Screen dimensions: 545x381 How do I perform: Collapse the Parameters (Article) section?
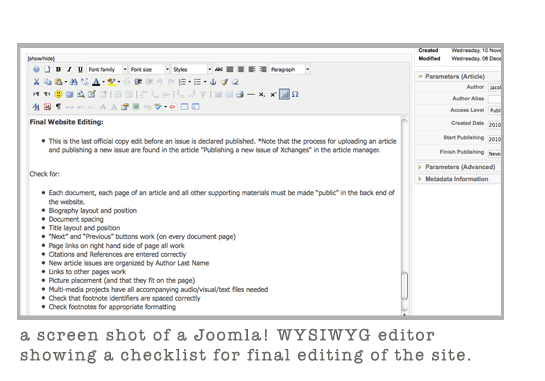458,76
